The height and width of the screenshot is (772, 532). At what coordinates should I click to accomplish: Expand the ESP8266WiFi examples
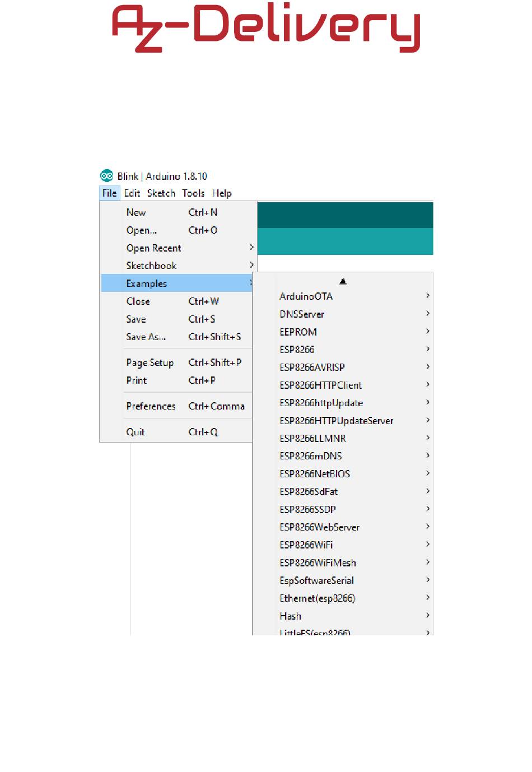(343, 545)
